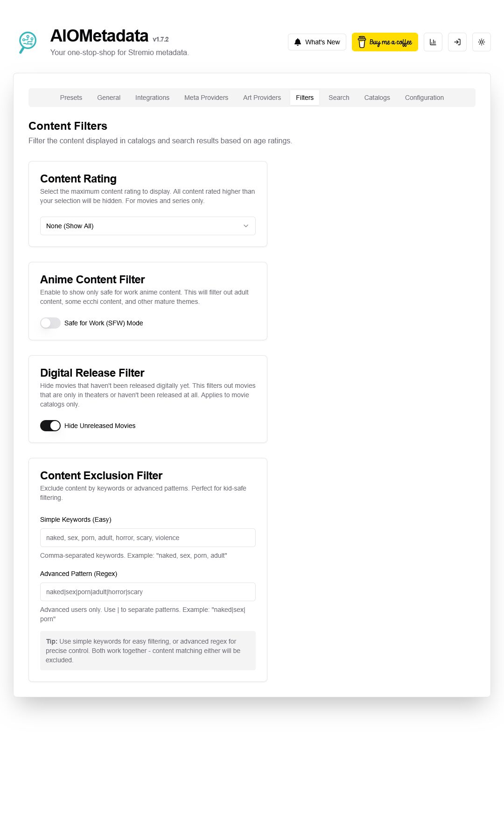Click the sign-in arrow icon
This screenshot has height=821, width=504.
pos(457,42)
